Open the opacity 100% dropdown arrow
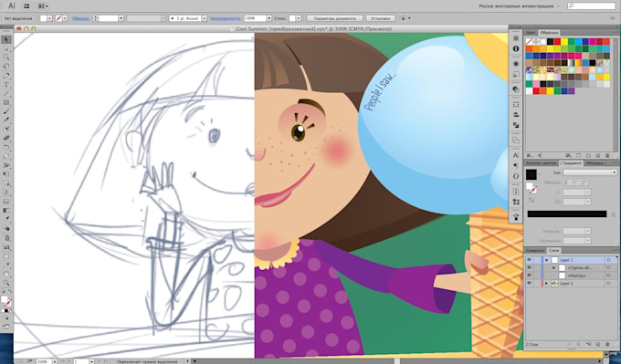Screen dimensions: 621x364 pyautogui.click(x=268, y=18)
